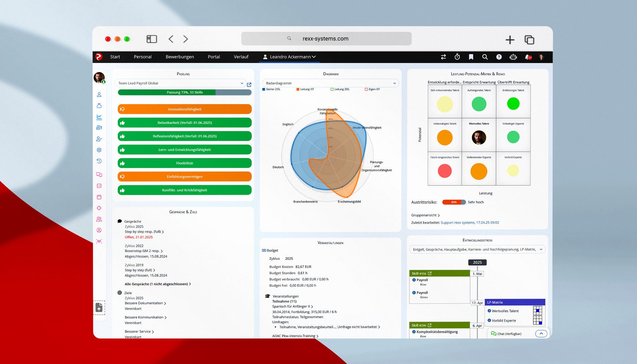Open external link icon beside Team Lead Payroll Global

(249, 85)
